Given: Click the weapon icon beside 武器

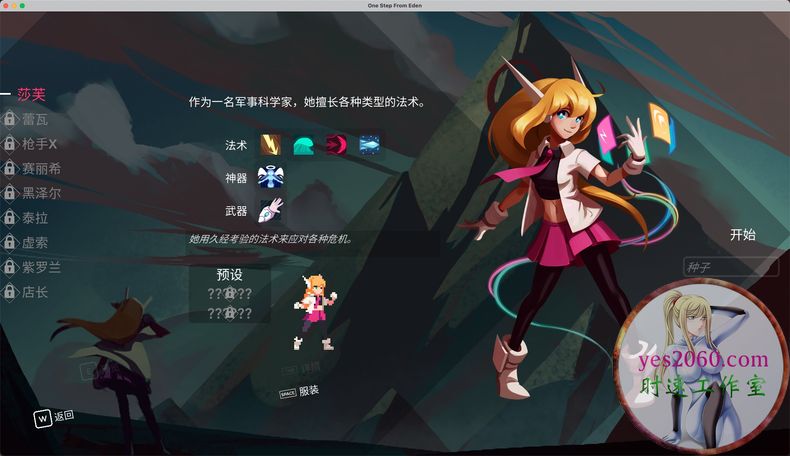Looking at the screenshot, I should pos(271,210).
